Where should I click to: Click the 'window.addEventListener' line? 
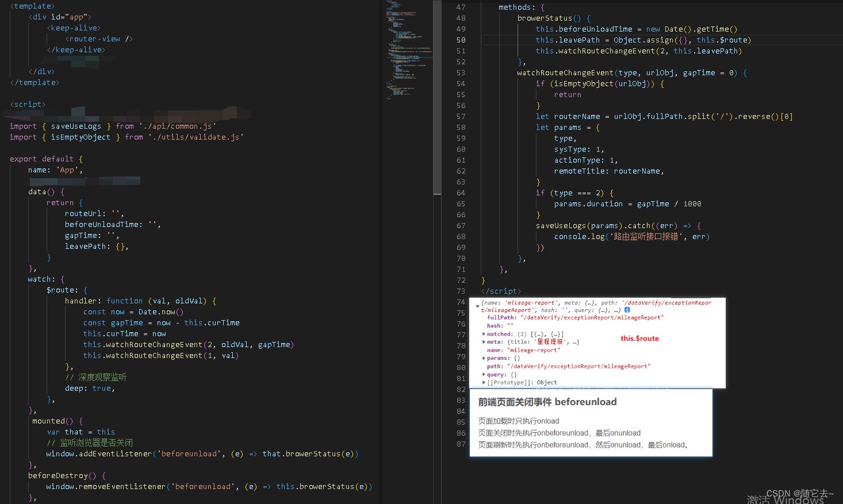(202, 454)
